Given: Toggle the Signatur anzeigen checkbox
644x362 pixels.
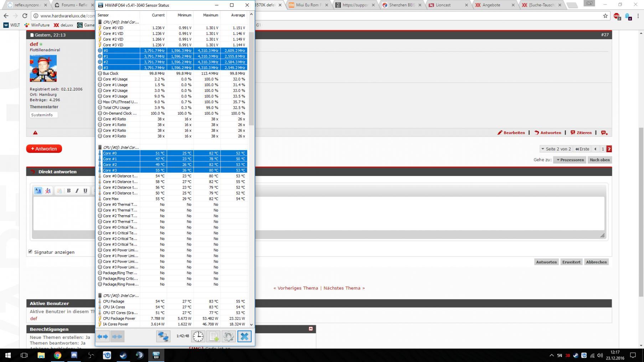Looking at the screenshot, I should (30, 252).
